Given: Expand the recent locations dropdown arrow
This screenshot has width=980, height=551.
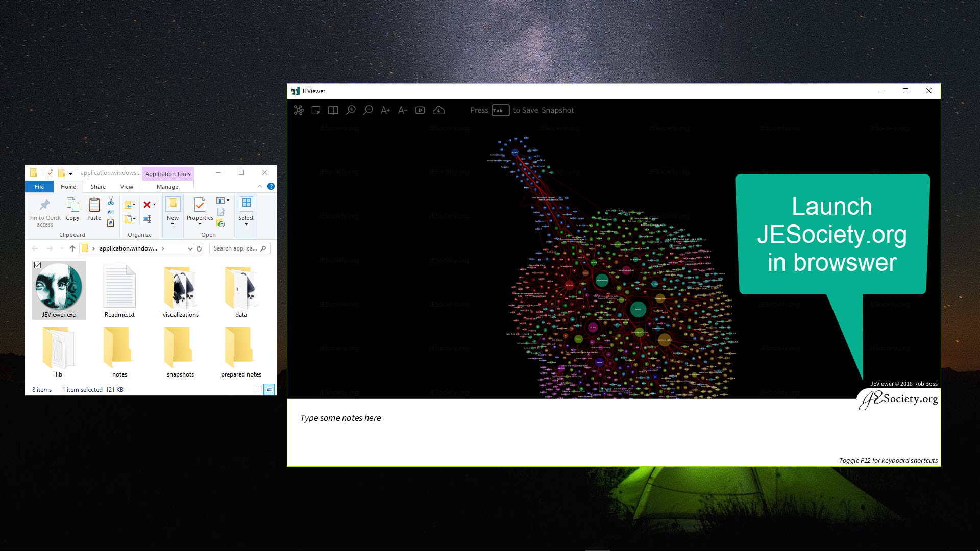Looking at the screenshot, I should [x=62, y=248].
